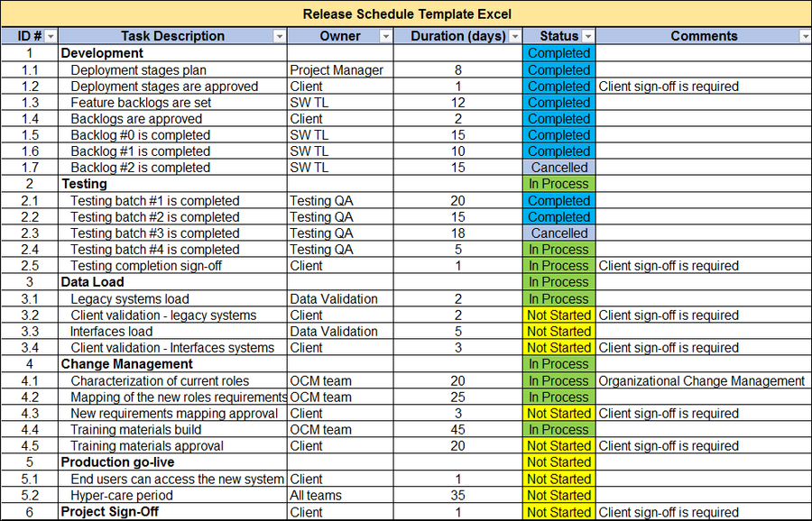812x521 pixels.
Task: Open the Duration (days) filter dropdown
Action: point(514,36)
